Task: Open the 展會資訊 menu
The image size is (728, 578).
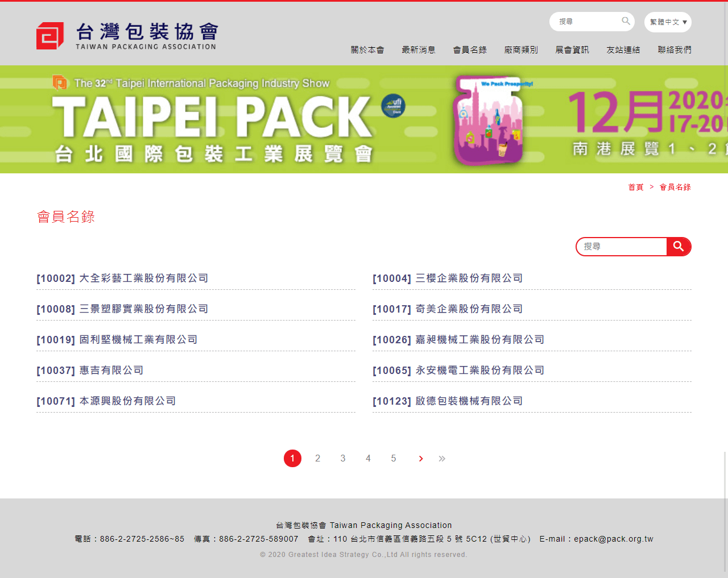Action: coord(572,50)
